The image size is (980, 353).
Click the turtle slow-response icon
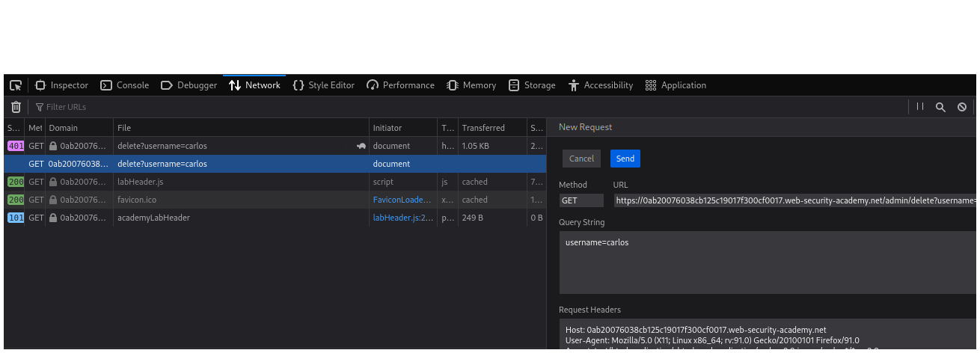click(361, 147)
